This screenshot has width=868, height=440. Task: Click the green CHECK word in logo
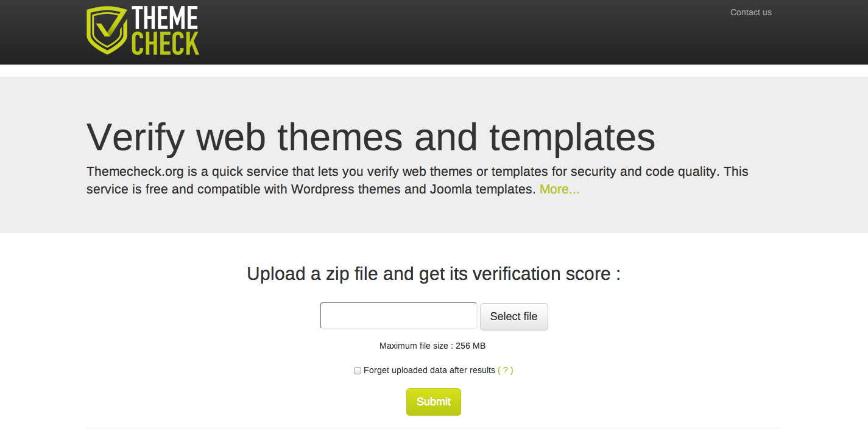click(165, 43)
